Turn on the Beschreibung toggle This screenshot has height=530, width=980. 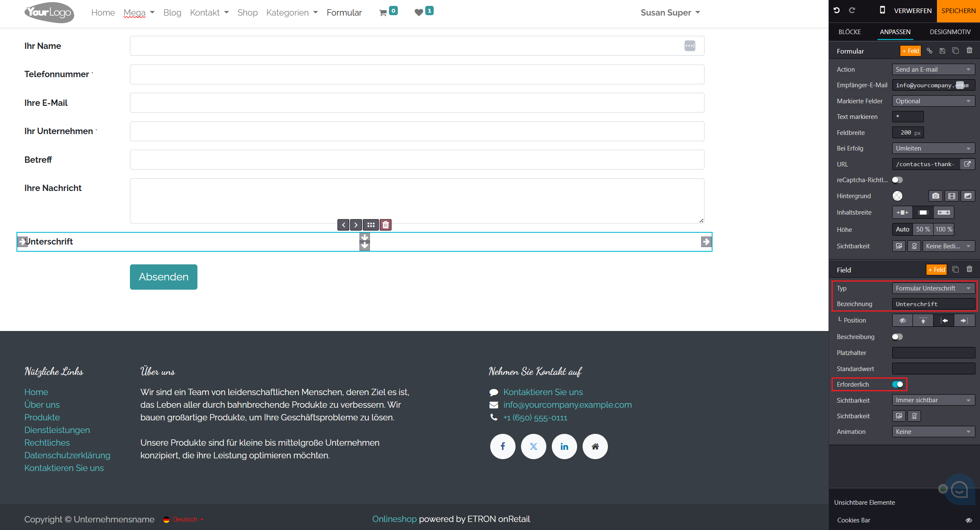click(x=897, y=337)
